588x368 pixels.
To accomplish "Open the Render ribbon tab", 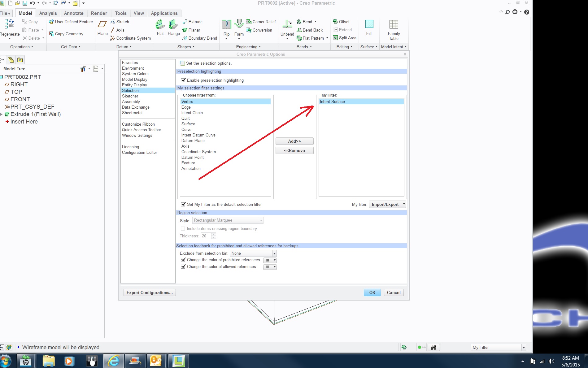I will pos(99,13).
